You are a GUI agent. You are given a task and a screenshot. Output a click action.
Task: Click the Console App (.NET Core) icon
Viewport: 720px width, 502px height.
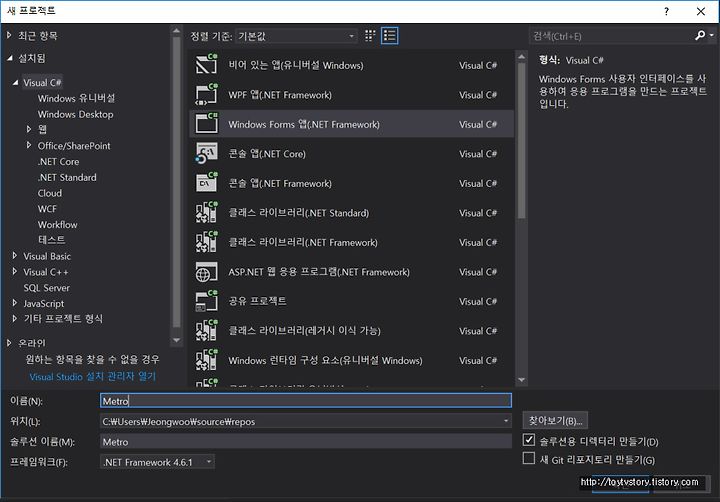pyautogui.click(x=207, y=153)
